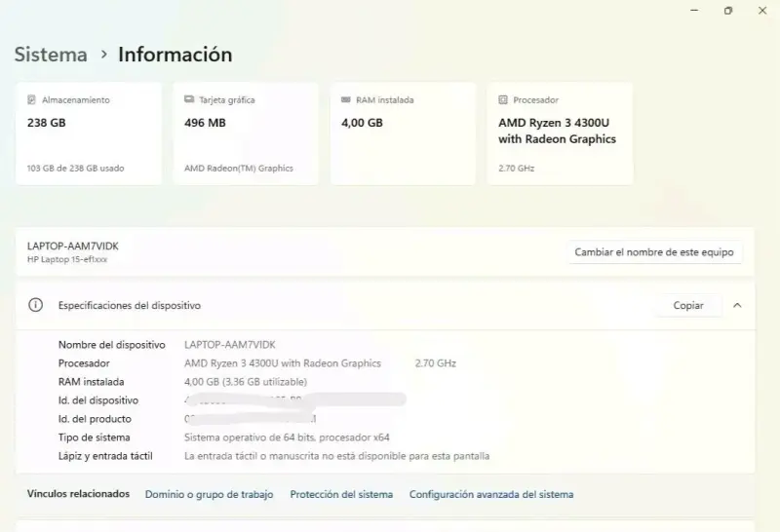Screen dimensions: 780x532
Task: Select 2.70 GHz in the processor card
Action: 517,168
